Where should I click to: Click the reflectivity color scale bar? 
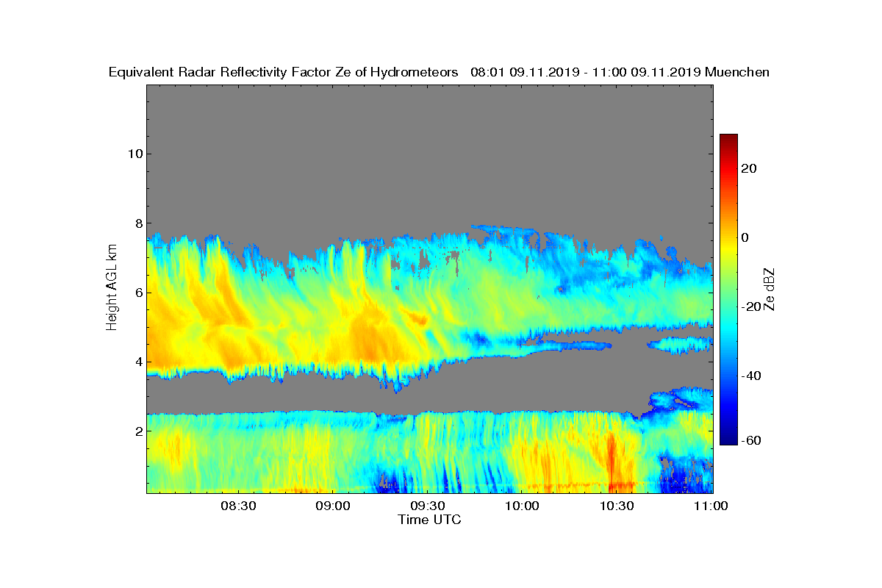[x=728, y=290]
